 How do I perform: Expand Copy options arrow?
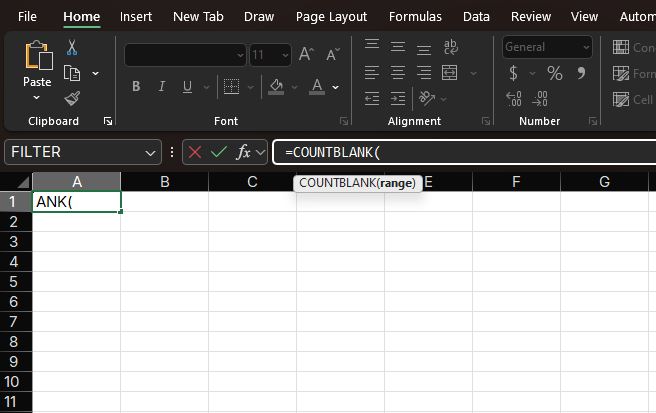[x=95, y=73]
